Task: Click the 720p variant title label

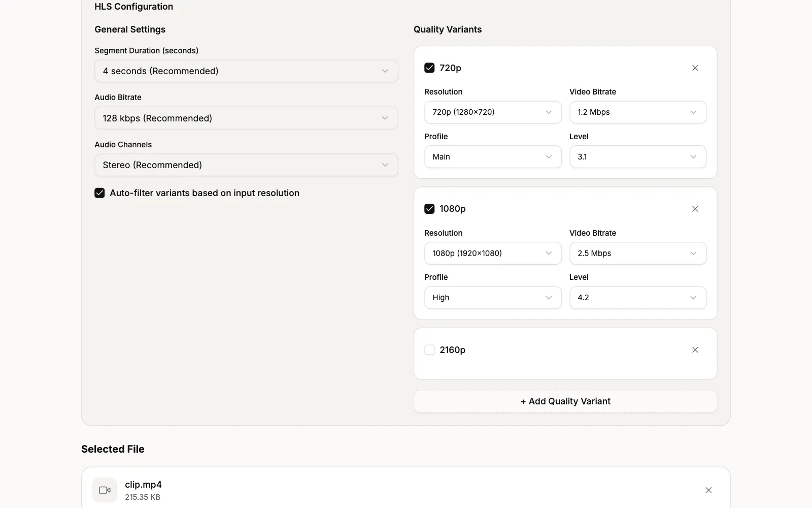Action: coord(450,68)
